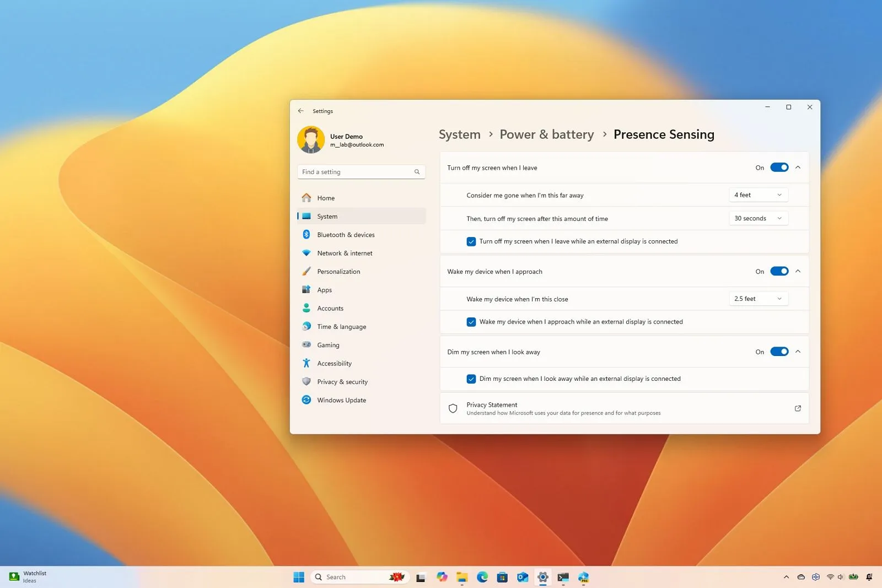882x588 pixels.
Task: Open the 4 feet distance dropdown
Action: (x=758, y=195)
